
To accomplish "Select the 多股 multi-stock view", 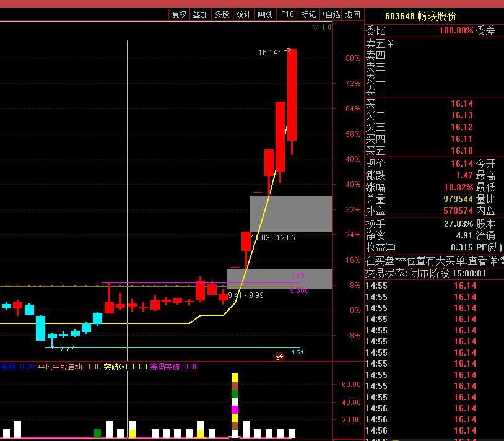I will click(x=222, y=14).
